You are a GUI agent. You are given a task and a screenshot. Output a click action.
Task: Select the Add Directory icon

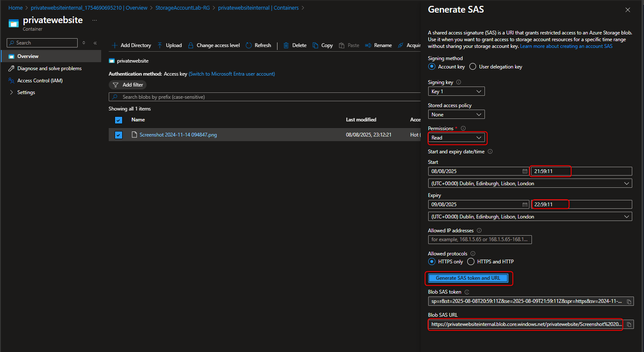[115, 45]
